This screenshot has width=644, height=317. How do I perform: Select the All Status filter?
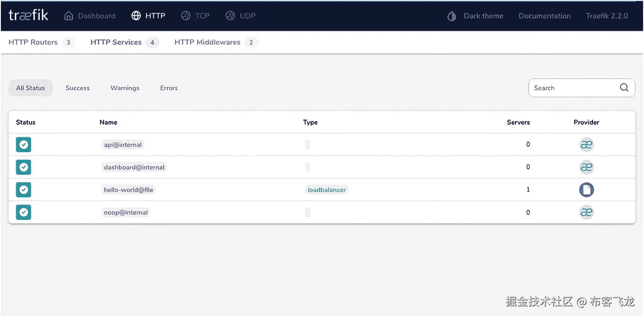tap(30, 88)
